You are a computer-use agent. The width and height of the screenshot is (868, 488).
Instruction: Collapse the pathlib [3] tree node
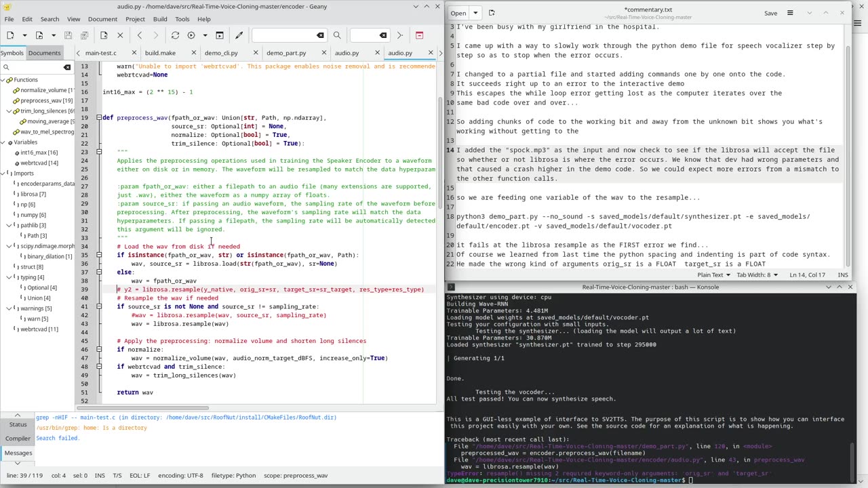tap(9, 225)
